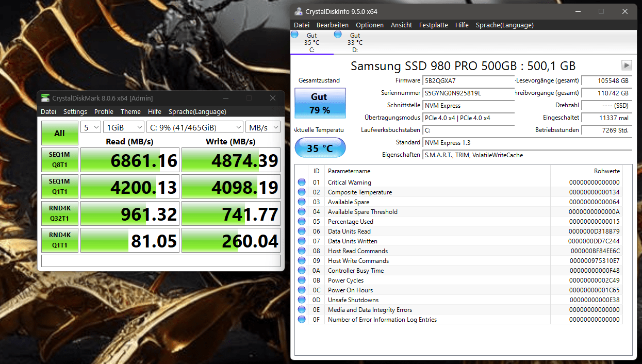
Task: Click status orb for Power Cycles row
Action: pos(302,280)
